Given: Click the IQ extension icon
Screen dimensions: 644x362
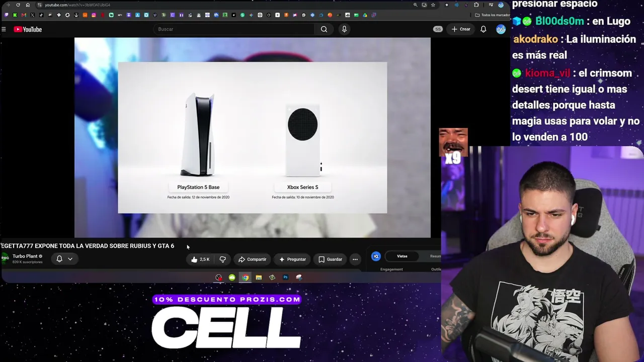Looking at the screenshot, I should point(376,256).
